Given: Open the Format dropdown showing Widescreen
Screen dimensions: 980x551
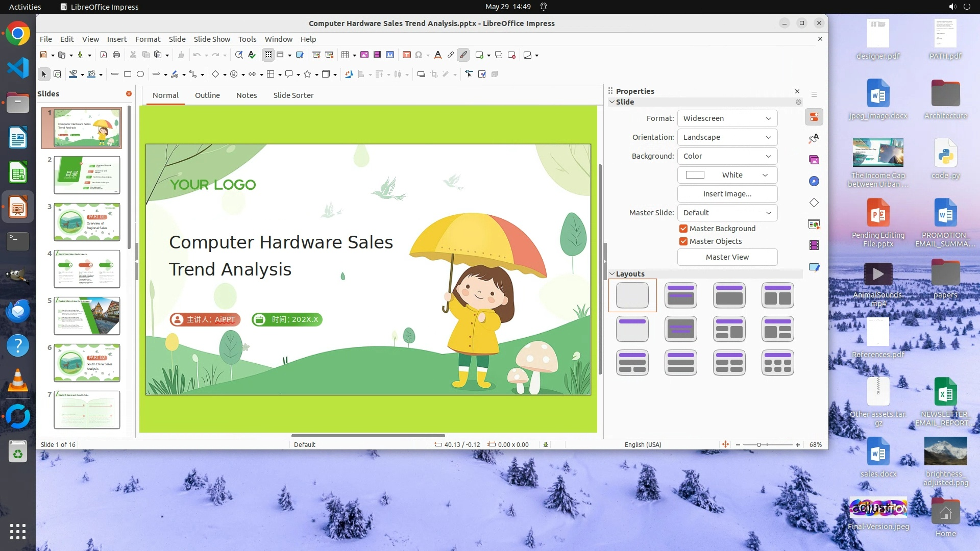Looking at the screenshot, I should tap(727, 118).
